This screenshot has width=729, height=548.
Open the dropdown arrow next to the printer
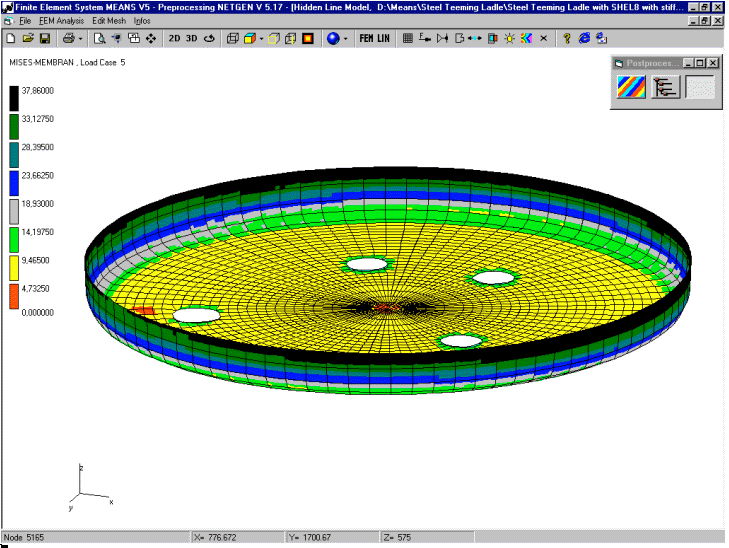point(80,39)
